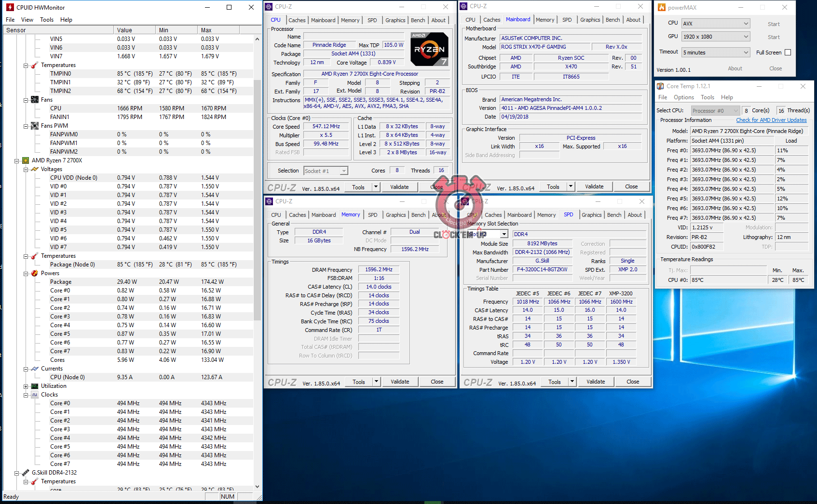Click the HWMonitor lightning title bar icon
Viewport: 817px width, 504px height.
(x=10, y=7)
